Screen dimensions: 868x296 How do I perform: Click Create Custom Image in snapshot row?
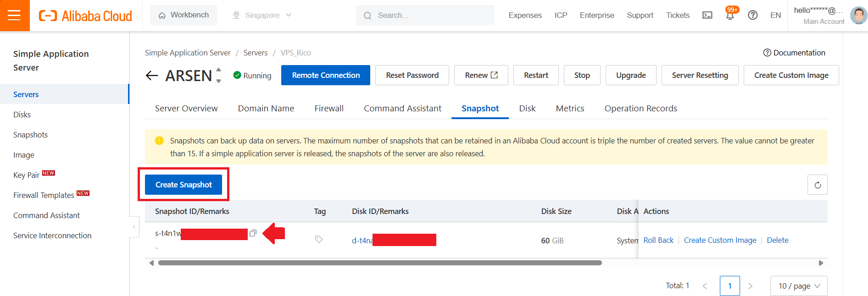pos(720,240)
